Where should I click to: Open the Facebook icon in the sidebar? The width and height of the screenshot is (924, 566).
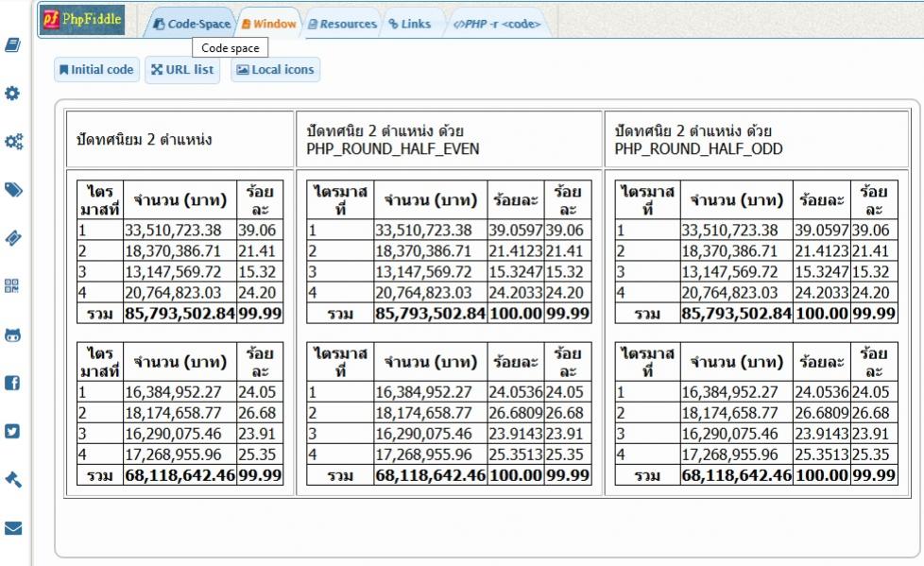(13, 384)
